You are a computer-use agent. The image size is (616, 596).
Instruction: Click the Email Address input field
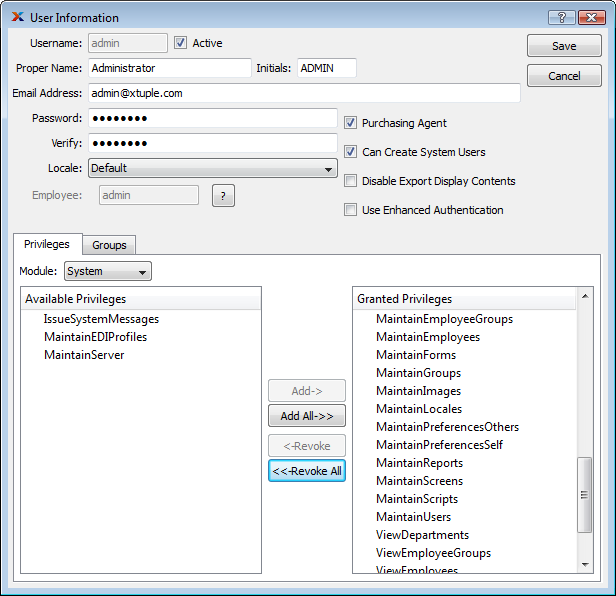click(x=304, y=93)
